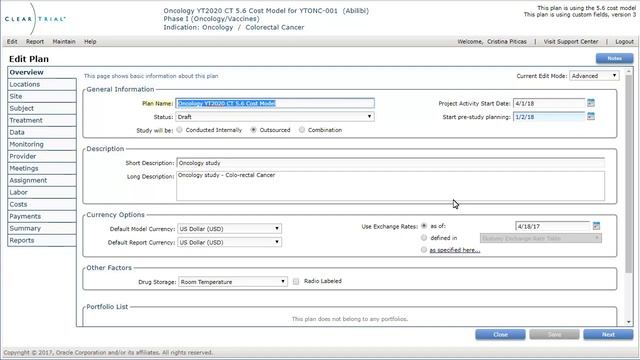Click the Short Description field

[391, 163]
